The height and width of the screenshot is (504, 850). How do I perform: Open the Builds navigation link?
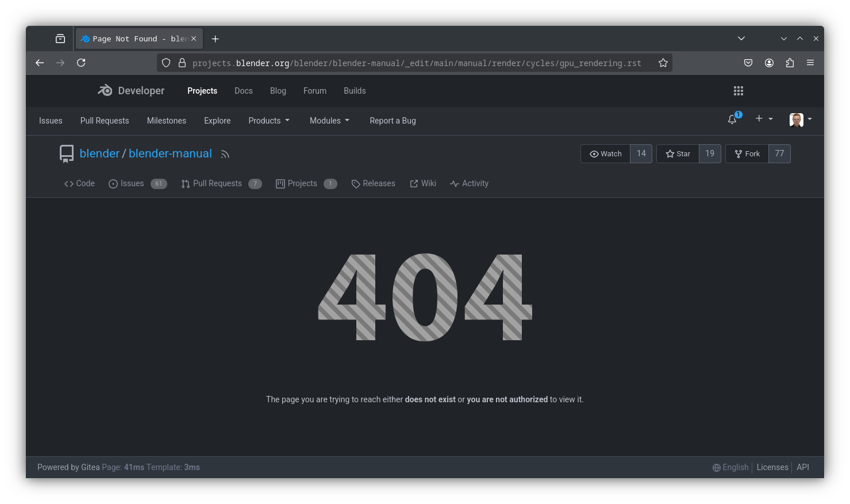[355, 91]
